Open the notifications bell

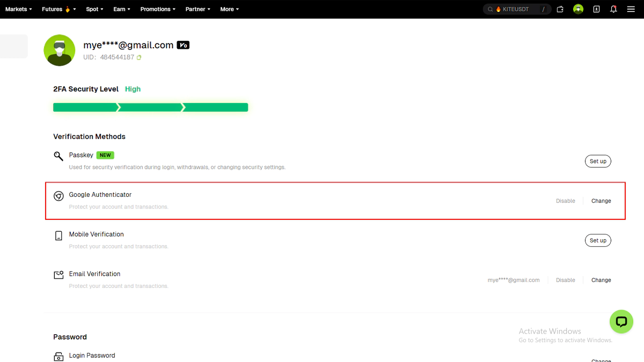click(613, 9)
